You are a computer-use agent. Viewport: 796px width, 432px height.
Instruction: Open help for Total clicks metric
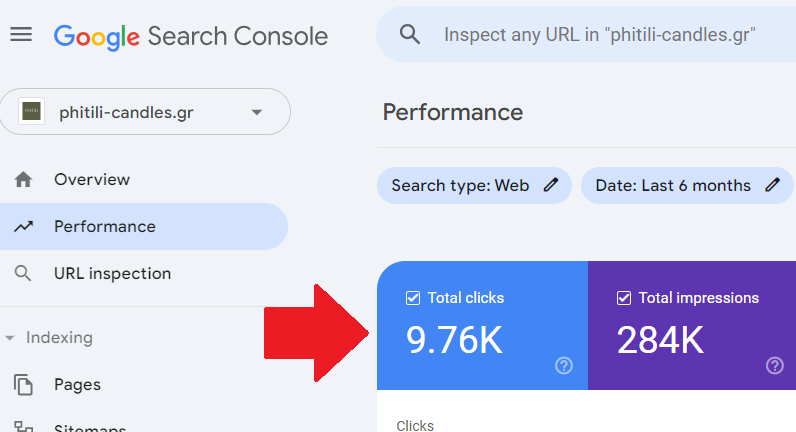coord(564,366)
